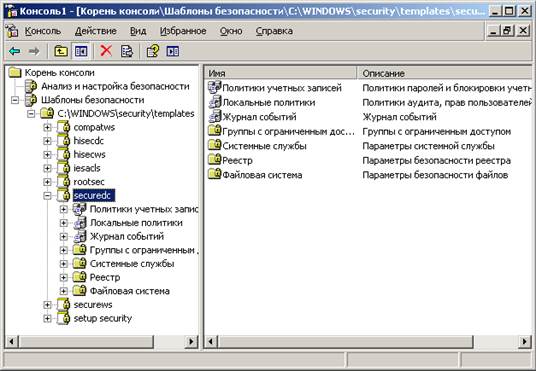
Task: Expand the hisecdc template
Action: (48, 141)
